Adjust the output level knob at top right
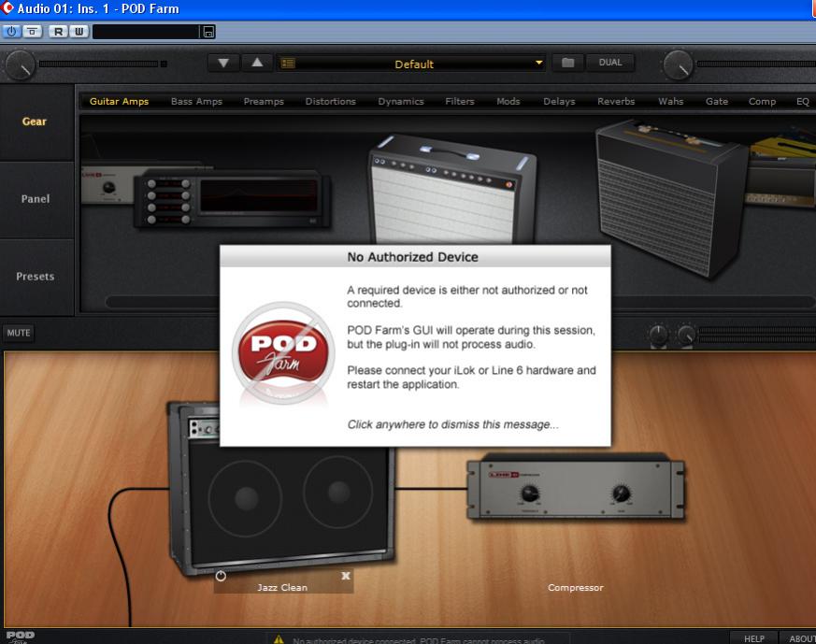 (x=678, y=65)
